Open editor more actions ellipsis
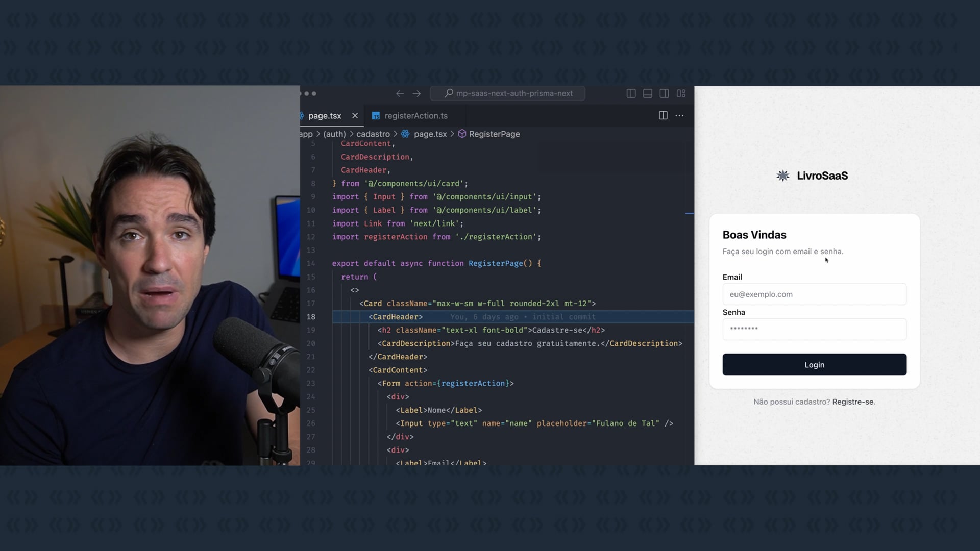 click(679, 115)
